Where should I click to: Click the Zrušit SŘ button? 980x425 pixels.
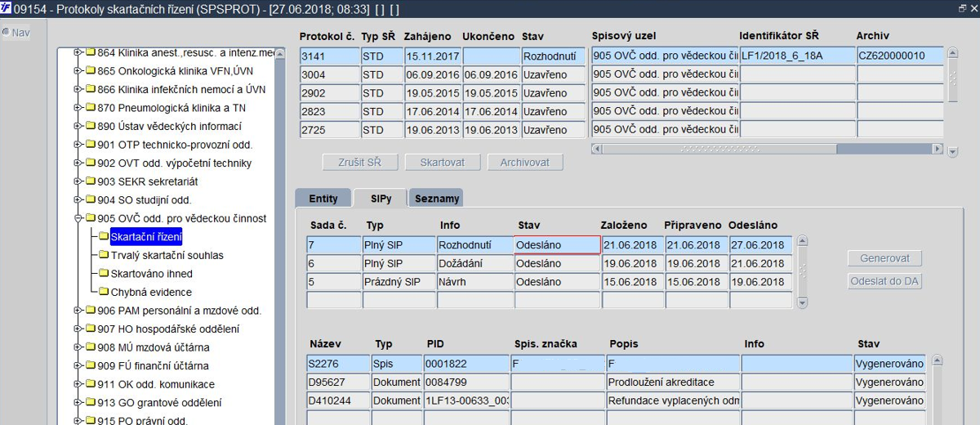click(360, 162)
